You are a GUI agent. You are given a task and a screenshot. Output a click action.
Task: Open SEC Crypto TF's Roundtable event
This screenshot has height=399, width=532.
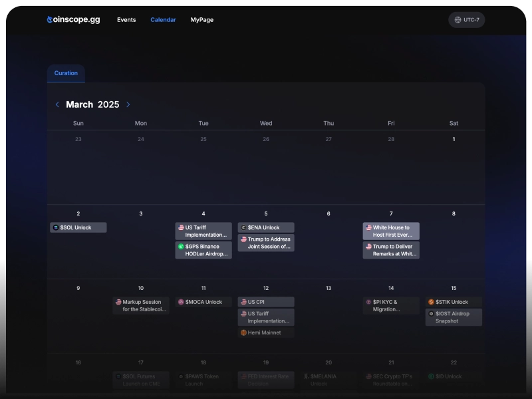[391, 380]
